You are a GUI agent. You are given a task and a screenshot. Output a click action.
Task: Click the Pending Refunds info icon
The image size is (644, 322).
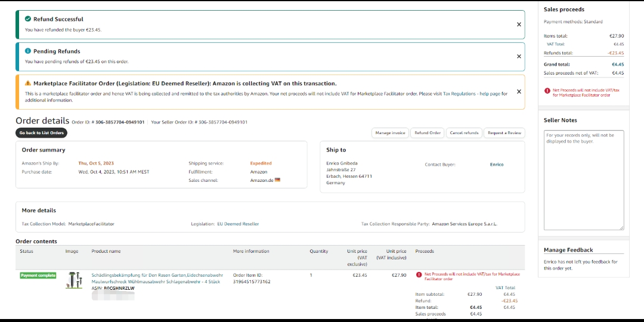(28, 51)
